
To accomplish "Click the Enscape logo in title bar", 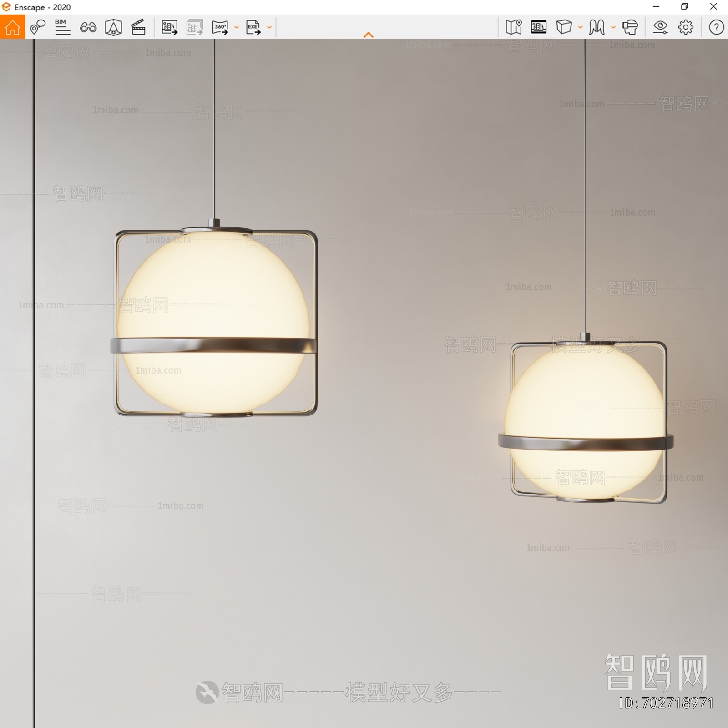I will click(6, 7).
